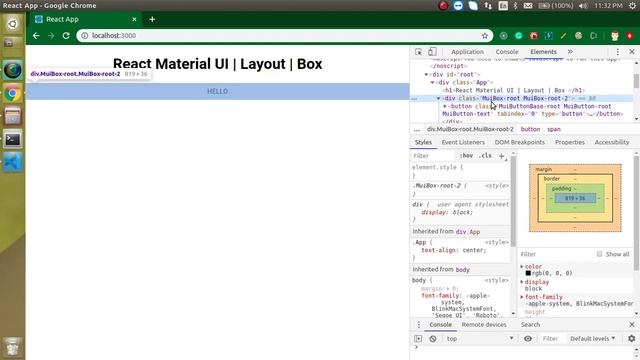This screenshot has width=640, height=360.
Task: Toggle the device toolbar in DevTools
Action: click(432, 52)
